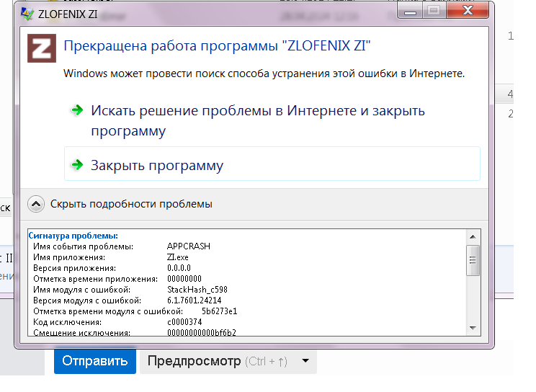Click the 'c0000374' exception code value
The width and height of the screenshot is (536, 392).
click(x=184, y=322)
